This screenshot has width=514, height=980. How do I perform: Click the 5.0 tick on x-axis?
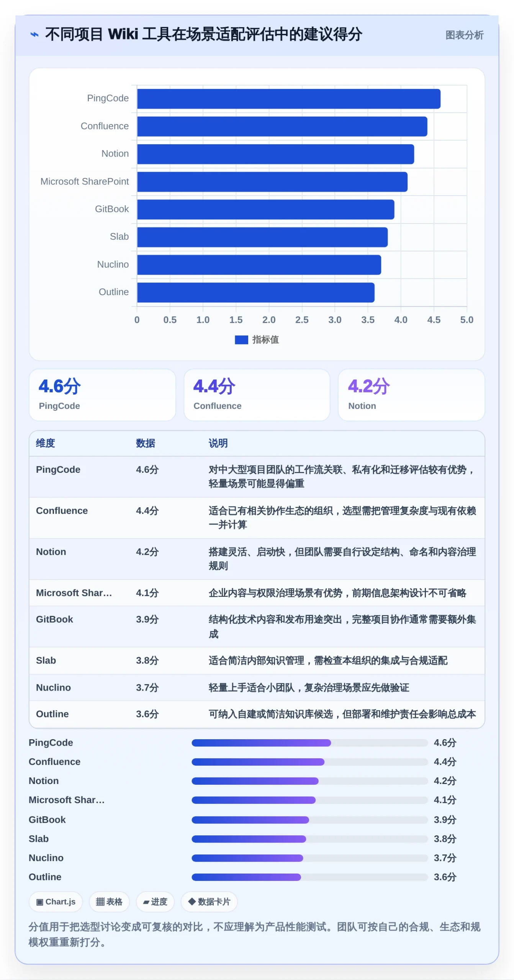tap(467, 320)
